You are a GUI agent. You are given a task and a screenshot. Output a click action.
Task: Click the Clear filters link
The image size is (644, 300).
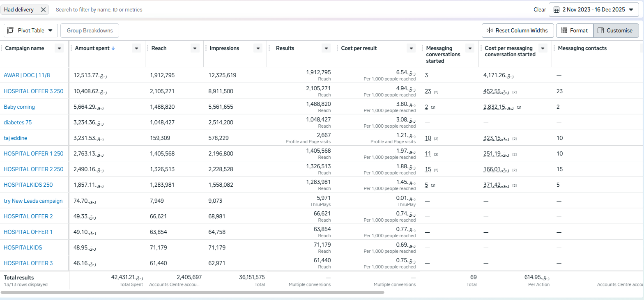click(x=540, y=10)
